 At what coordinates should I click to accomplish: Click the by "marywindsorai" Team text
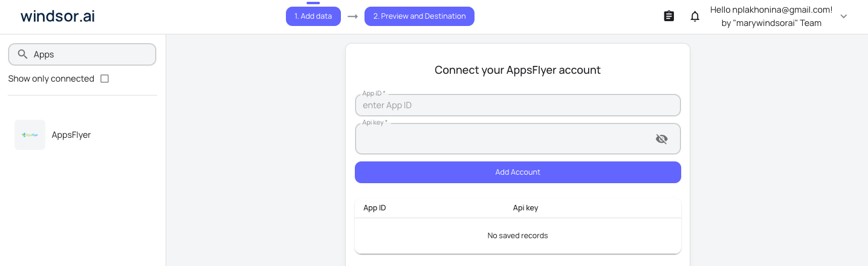tap(771, 24)
